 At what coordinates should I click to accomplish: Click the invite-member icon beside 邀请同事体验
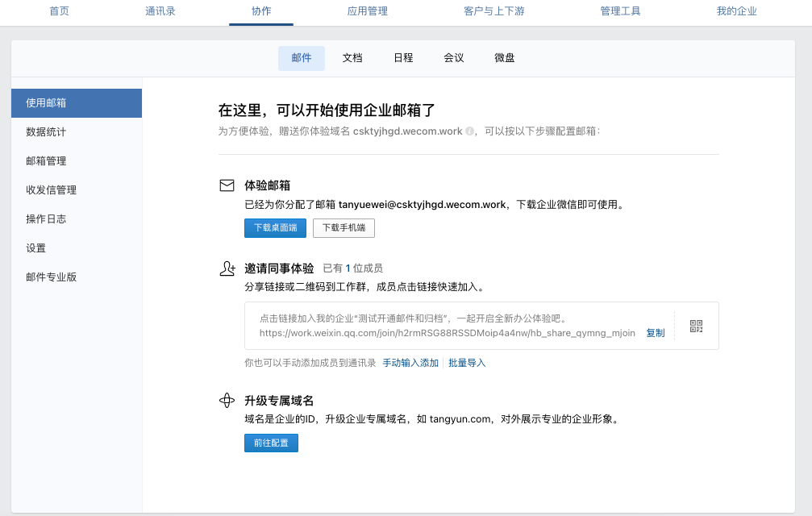pos(227,268)
